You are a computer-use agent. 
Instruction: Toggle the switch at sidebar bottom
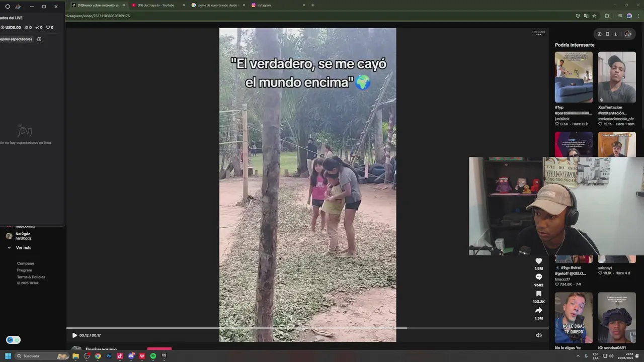click(13, 340)
